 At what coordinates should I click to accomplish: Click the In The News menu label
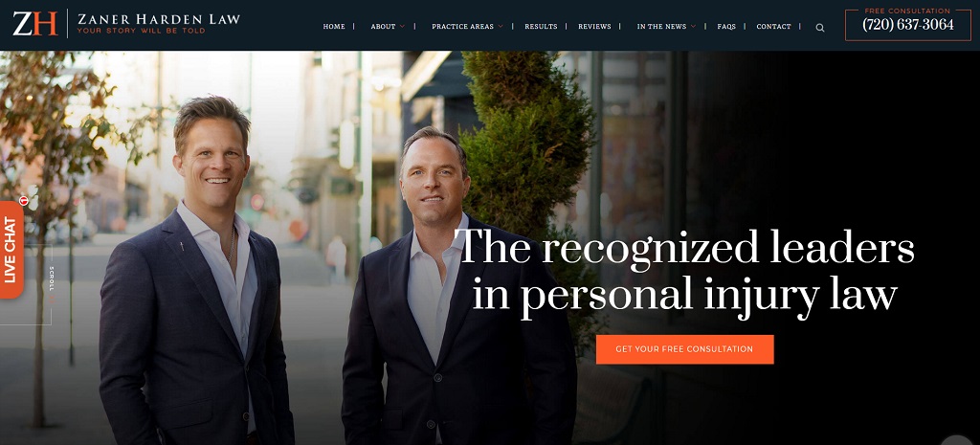pyautogui.click(x=661, y=26)
